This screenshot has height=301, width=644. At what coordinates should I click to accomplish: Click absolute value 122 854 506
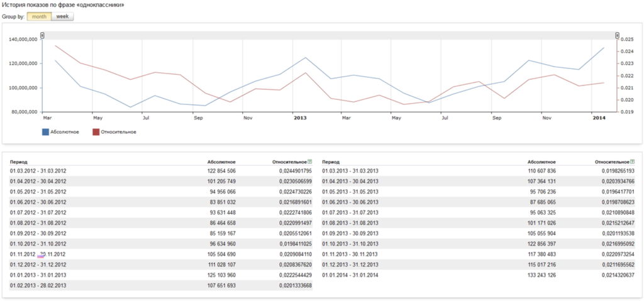pos(222,171)
